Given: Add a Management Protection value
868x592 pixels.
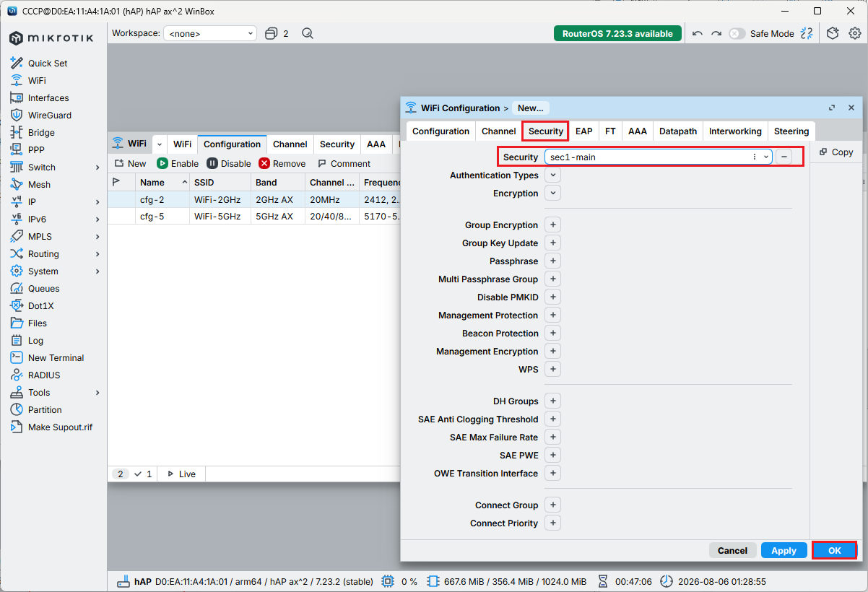Looking at the screenshot, I should (552, 315).
